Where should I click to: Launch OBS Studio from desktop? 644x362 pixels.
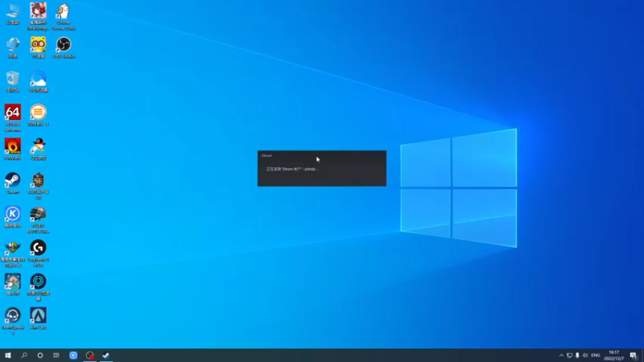tap(64, 47)
